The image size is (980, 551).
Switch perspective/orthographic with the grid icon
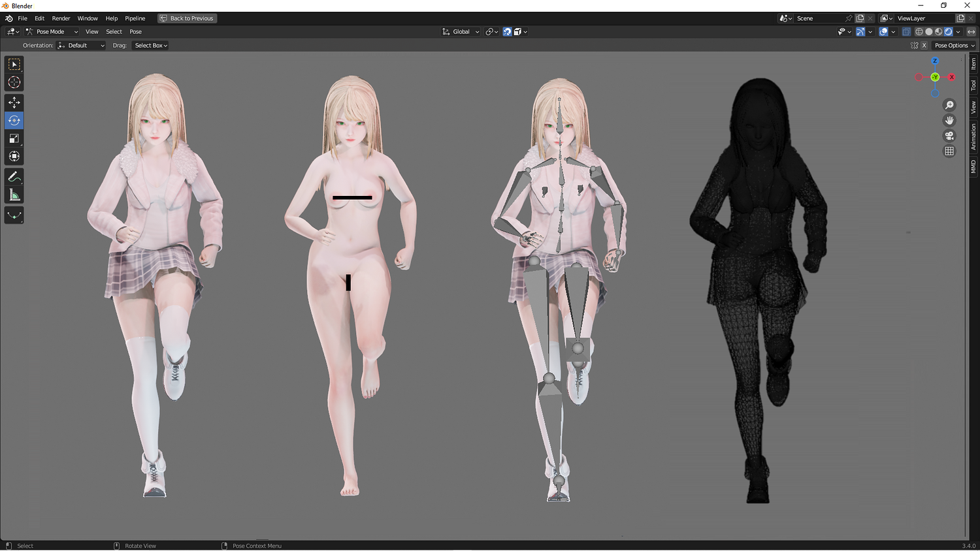(x=949, y=151)
